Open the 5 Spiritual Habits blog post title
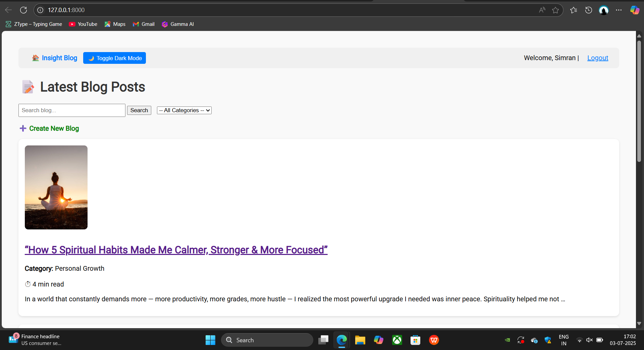The height and width of the screenshot is (350, 644). pyautogui.click(x=176, y=250)
